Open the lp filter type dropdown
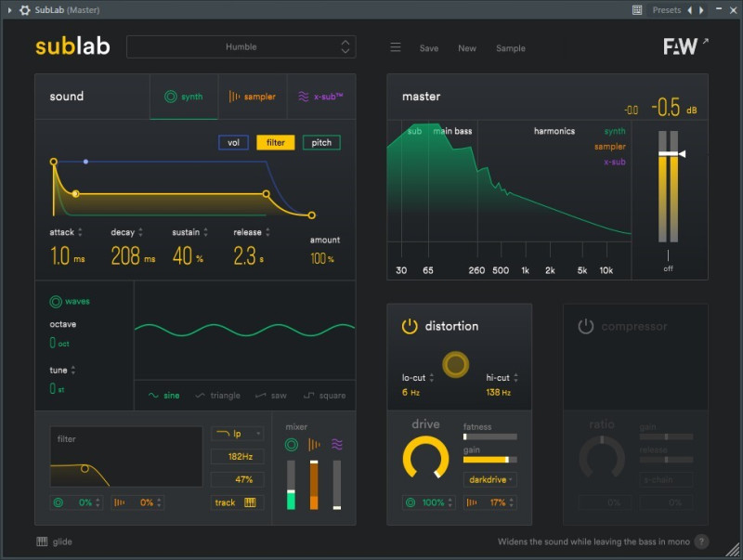This screenshot has height=560, width=743. (237, 434)
